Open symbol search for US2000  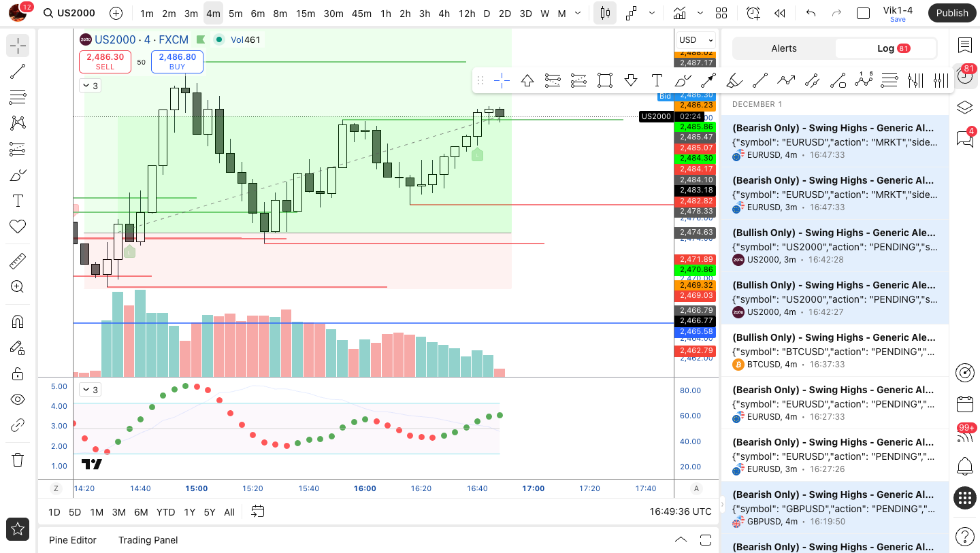[x=69, y=13]
